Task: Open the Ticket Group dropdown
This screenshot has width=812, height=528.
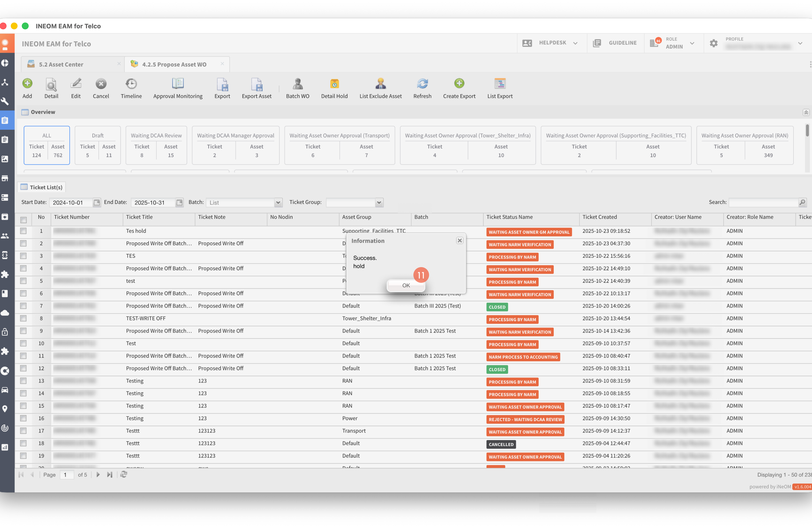Action: 379,203
